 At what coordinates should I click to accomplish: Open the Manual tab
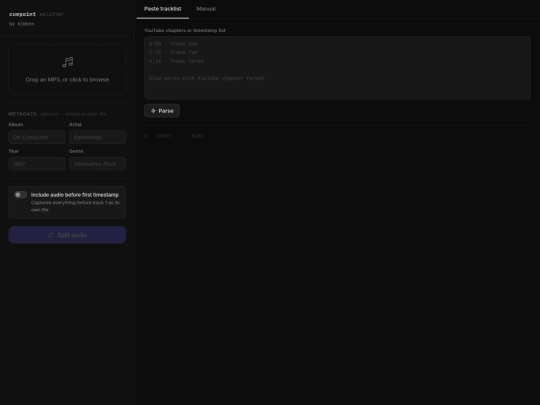[x=206, y=9]
